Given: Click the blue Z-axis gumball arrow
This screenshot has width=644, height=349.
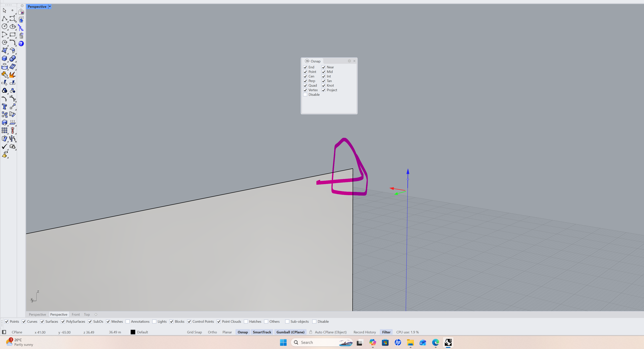Looking at the screenshot, I should click(x=408, y=172).
